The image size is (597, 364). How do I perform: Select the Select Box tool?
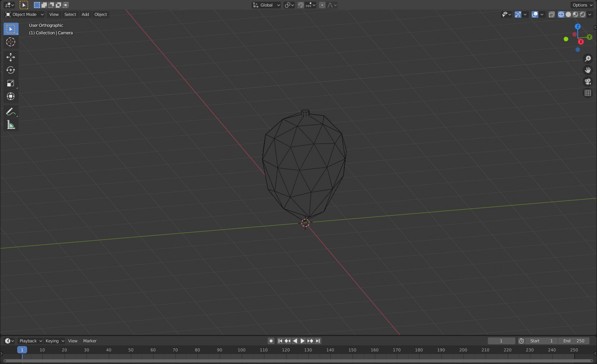tap(11, 29)
